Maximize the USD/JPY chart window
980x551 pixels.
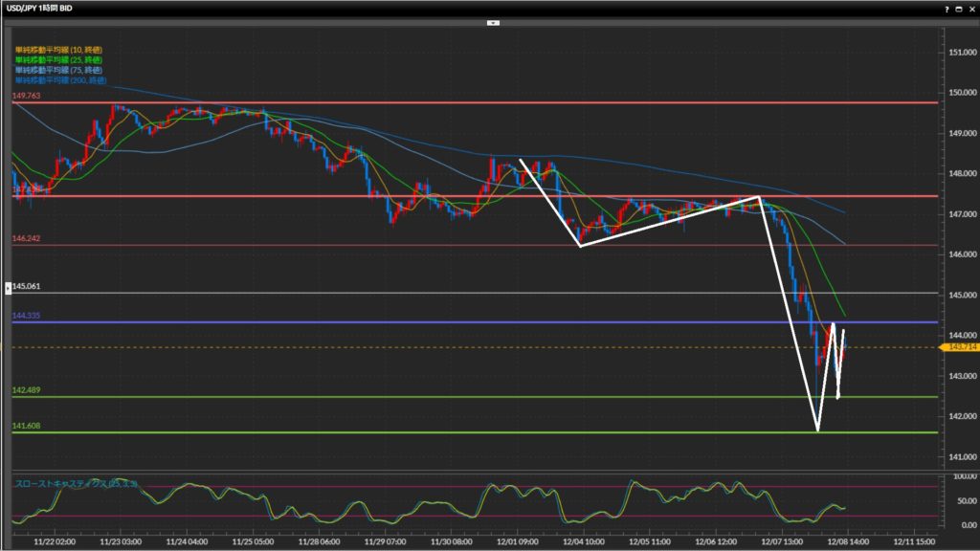pyautogui.click(x=958, y=9)
